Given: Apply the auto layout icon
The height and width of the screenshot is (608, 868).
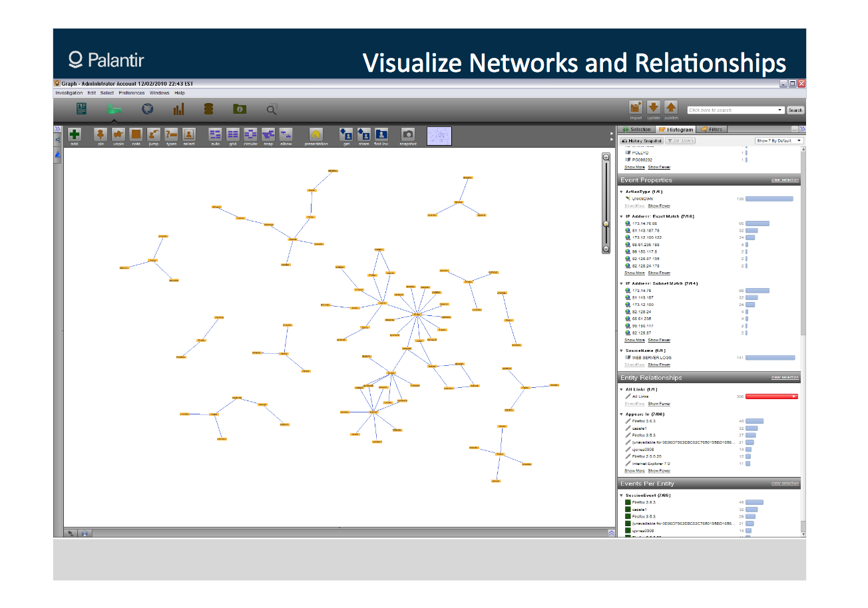Looking at the screenshot, I should (x=215, y=134).
